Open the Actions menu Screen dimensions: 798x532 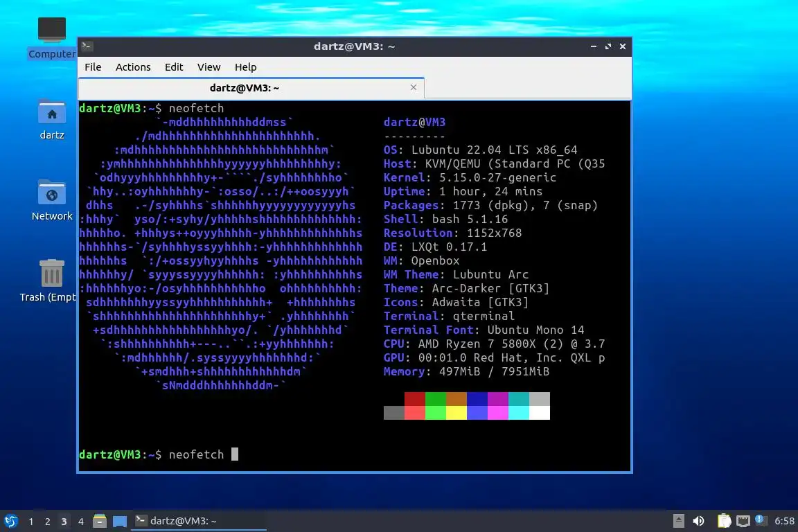[133, 67]
